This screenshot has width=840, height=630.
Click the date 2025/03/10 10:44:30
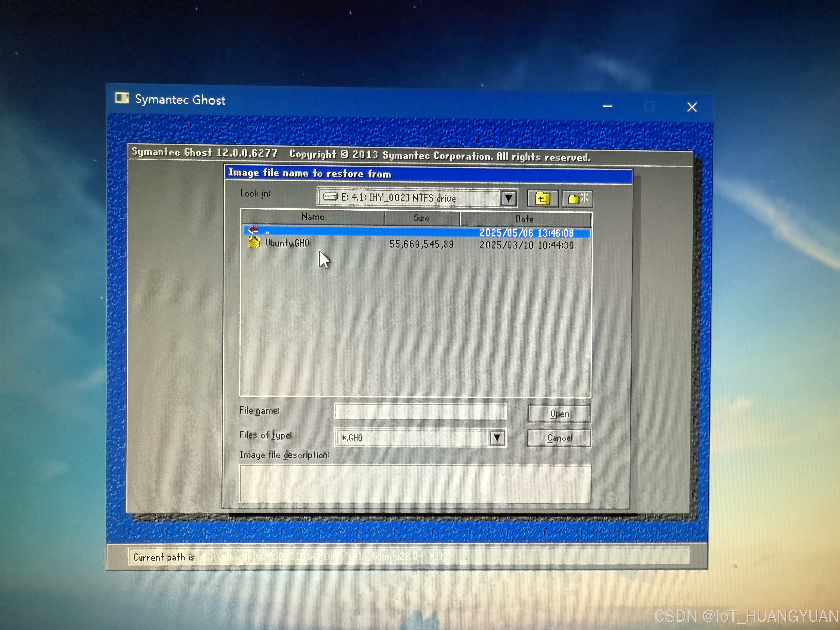(527, 245)
